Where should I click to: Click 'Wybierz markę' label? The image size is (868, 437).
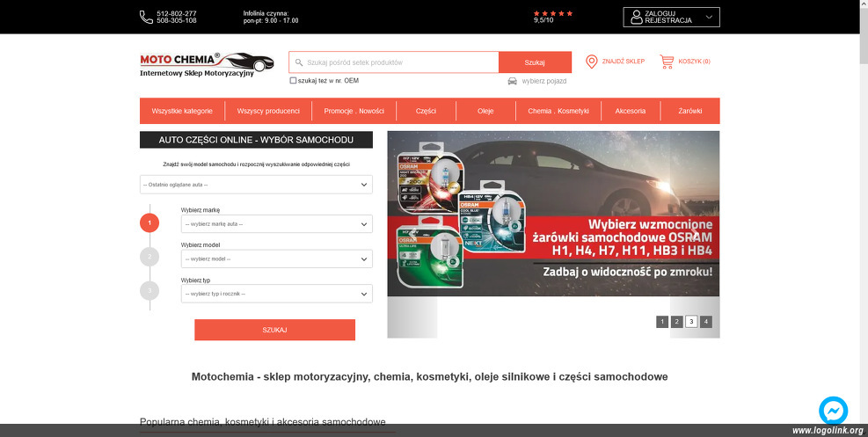pos(201,210)
